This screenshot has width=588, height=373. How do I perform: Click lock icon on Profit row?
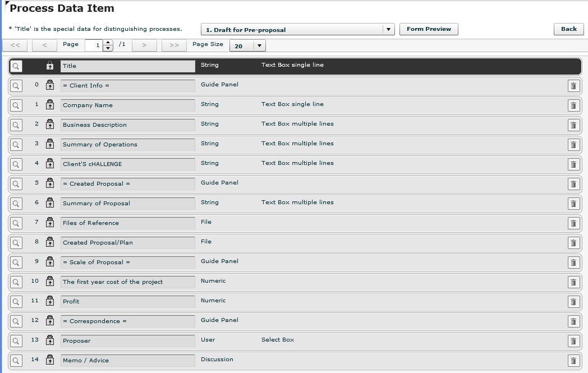pyautogui.click(x=50, y=301)
